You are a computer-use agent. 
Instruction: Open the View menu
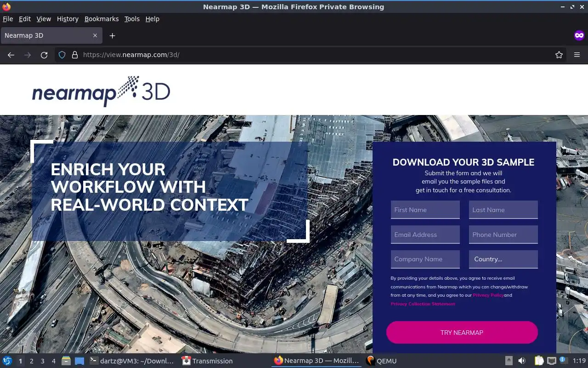[44, 19]
